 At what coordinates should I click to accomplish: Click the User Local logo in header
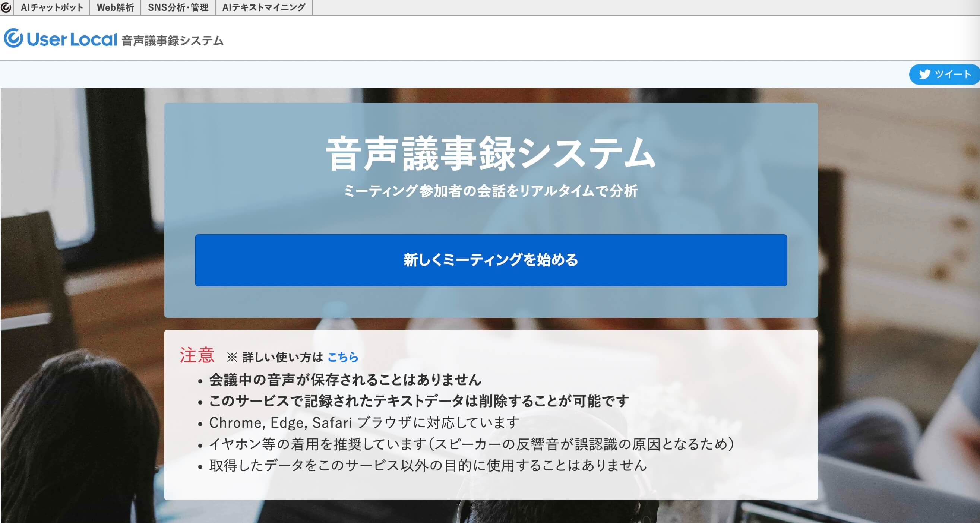60,39
